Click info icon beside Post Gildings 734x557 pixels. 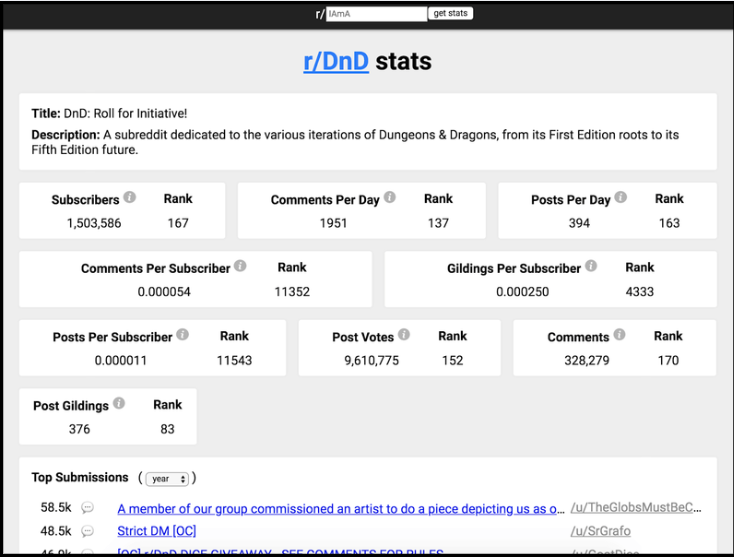[x=119, y=404]
